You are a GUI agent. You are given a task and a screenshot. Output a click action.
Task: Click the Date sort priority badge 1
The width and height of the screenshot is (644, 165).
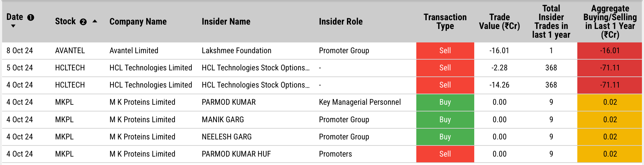pyautogui.click(x=31, y=18)
